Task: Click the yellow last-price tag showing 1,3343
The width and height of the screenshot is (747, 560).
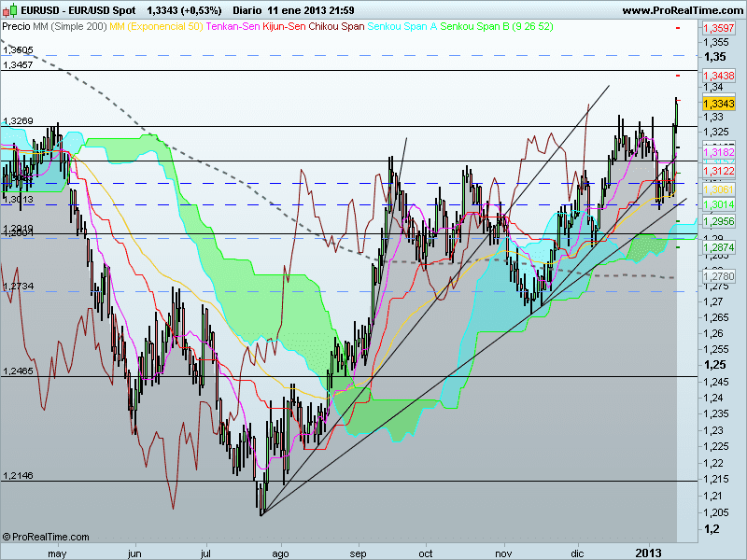Action: tap(719, 103)
